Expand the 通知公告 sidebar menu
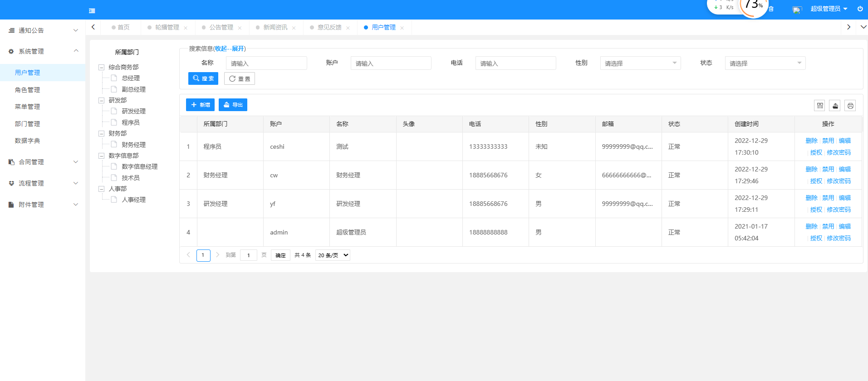This screenshot has width=868, height=381. click(x=43, y=30)
